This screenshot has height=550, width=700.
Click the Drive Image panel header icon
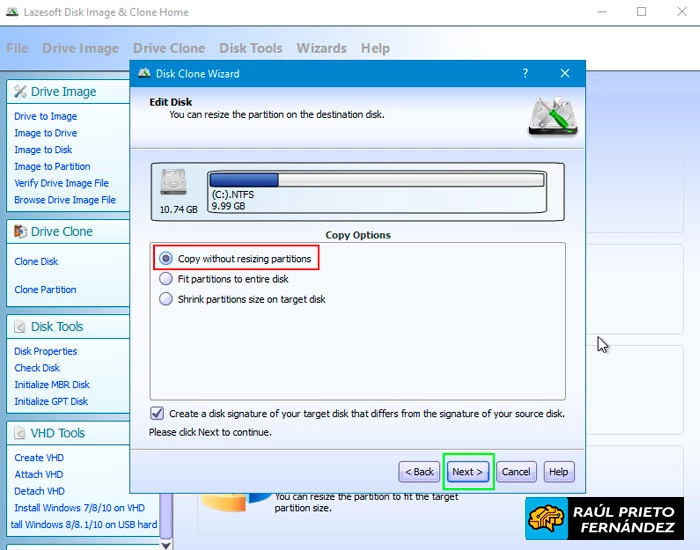tap(20, 92)
